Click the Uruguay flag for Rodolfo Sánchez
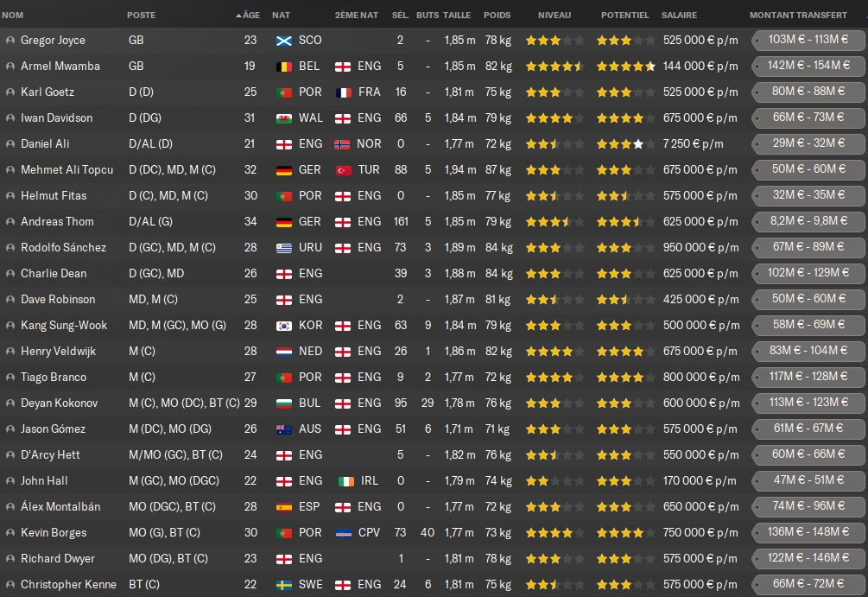Viewport: 868px width, 597px height. [284, 248]
